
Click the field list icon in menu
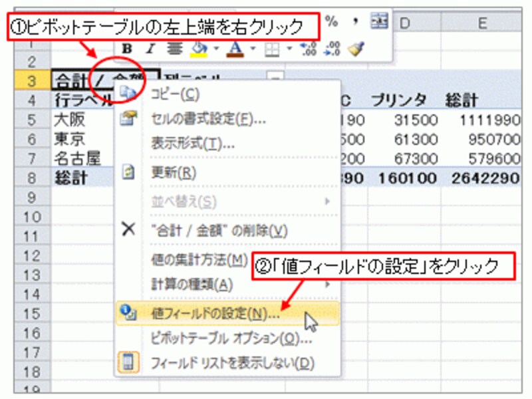(128, 362)
